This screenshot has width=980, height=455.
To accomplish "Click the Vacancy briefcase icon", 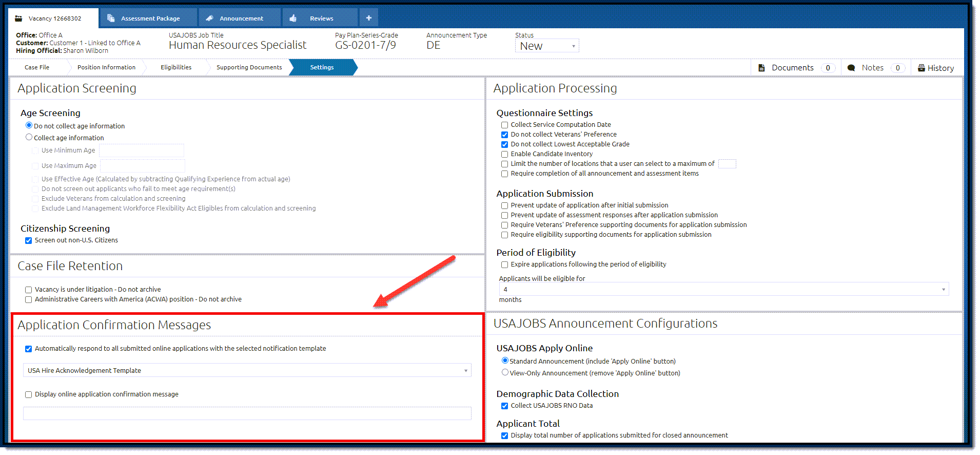I will coord(18,18).
